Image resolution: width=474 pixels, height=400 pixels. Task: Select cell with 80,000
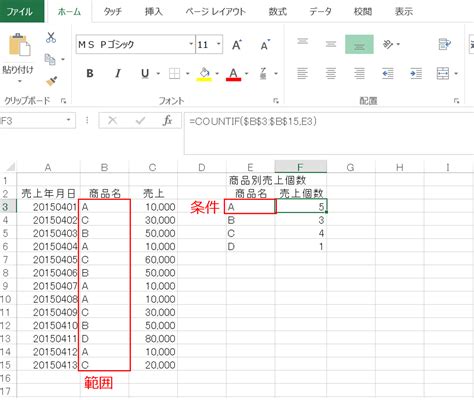pyautogui.click(x=153, y=339)
